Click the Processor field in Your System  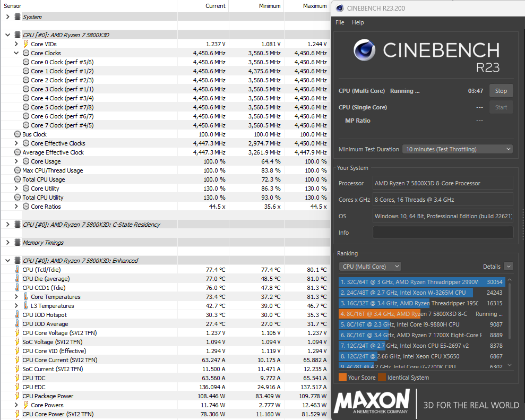tap(443, 183)
